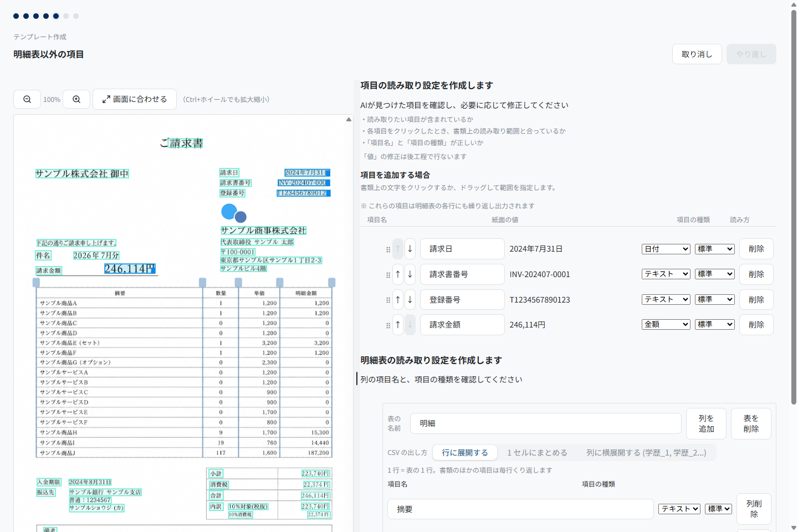Click the zoom in magnifier icon
The width and height of the screenshot is (798, 532).
pos(76,99)
